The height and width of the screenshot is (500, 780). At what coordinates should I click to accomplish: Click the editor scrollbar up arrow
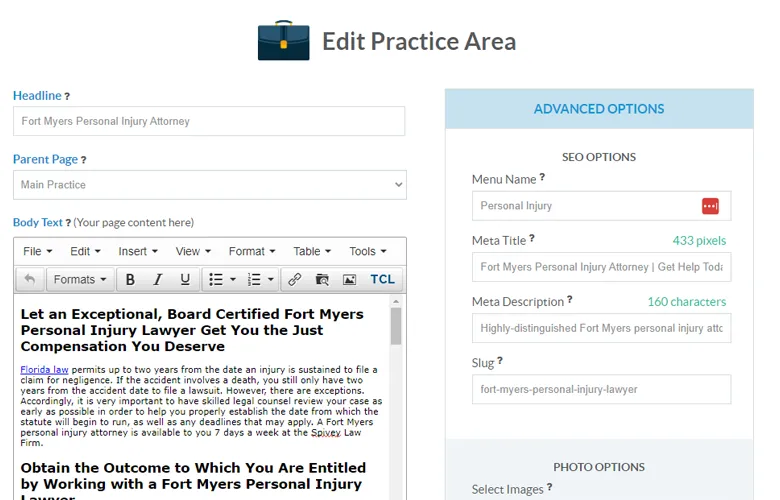(396, 301)
